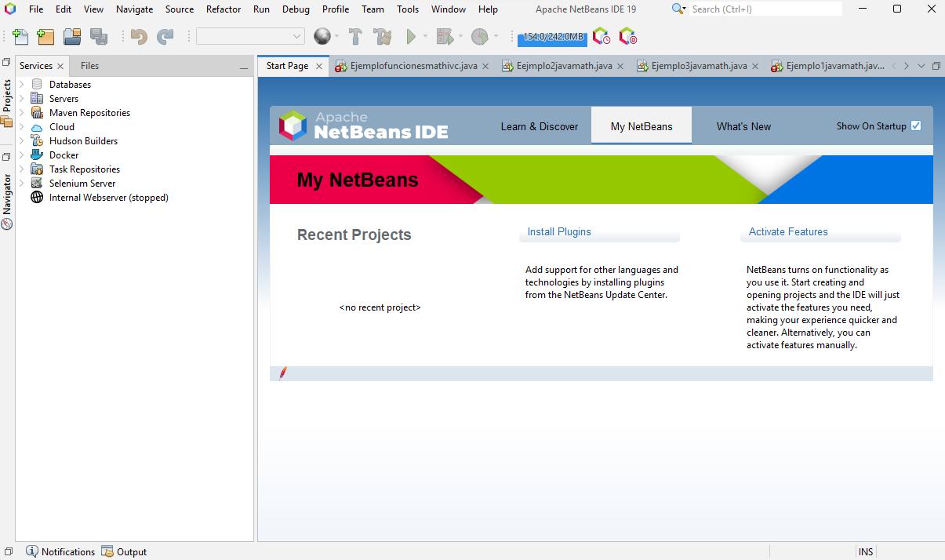Screen dimensions: 945x560
Task: Click the globe browser icon in toolbar
Action: [322, 36]
